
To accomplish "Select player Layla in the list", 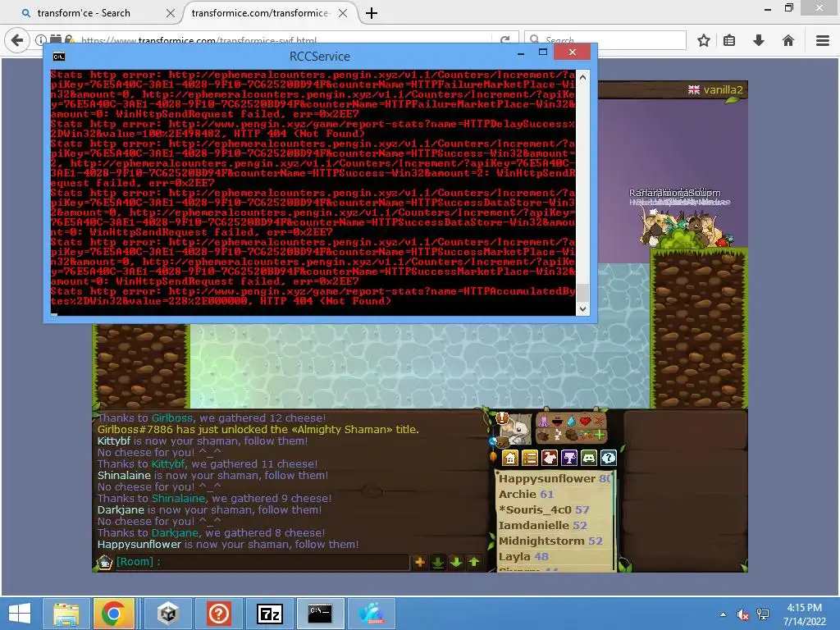I will pyautogui.click(x=515, y=556).
